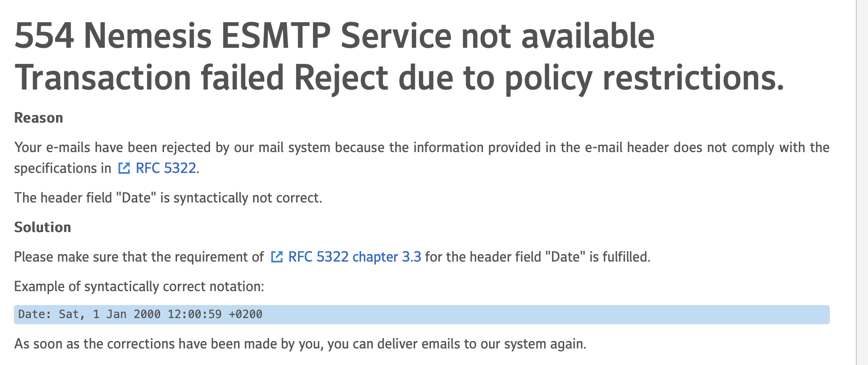Click 'Date:' label in the code example
This screenshot has height=365, width=868.
click(35, 314)
